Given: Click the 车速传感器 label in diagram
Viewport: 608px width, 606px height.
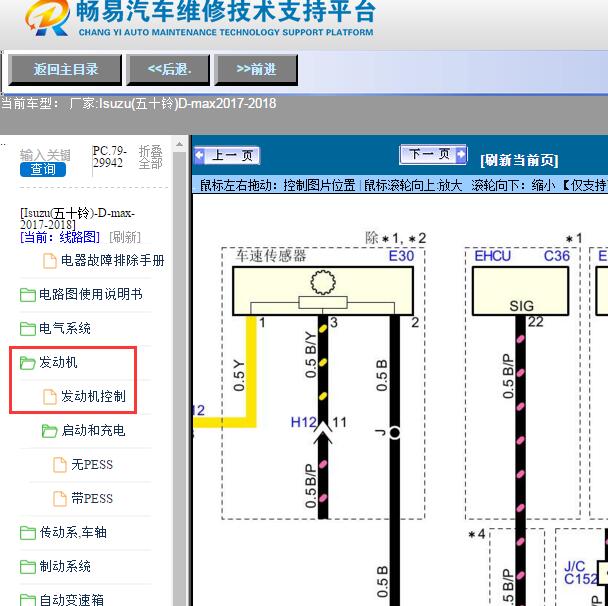Looking at the screenshot, I should point(271,256).
